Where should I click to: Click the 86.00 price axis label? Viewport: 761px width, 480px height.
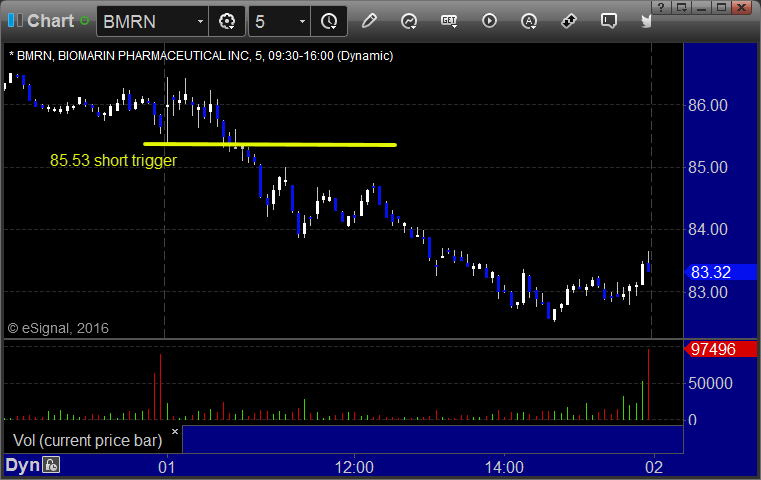point(708,105)
